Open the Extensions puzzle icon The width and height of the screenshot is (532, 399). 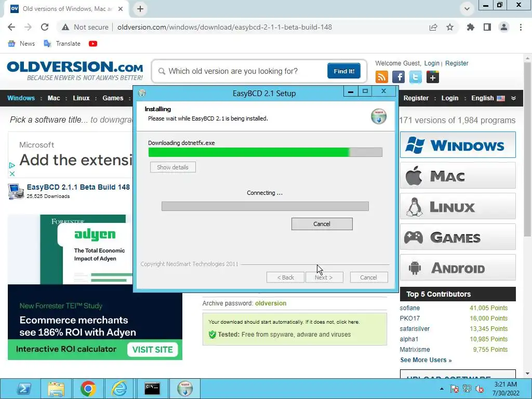click(x=471, y=27)
